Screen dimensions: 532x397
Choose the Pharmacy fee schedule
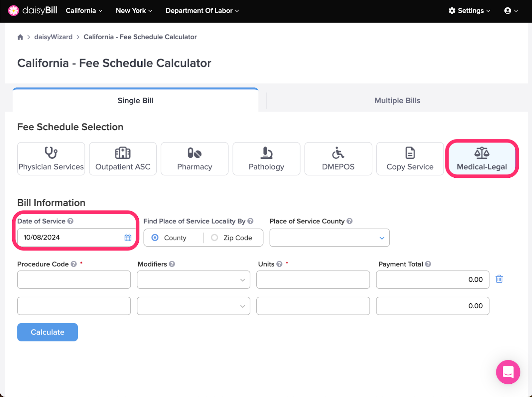click(195, 158)
